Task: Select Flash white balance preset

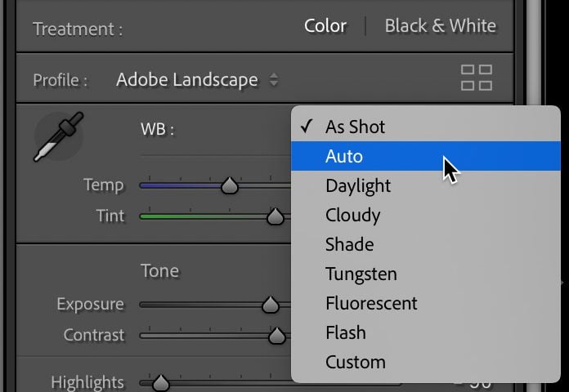Action: (x=345, y=332)
